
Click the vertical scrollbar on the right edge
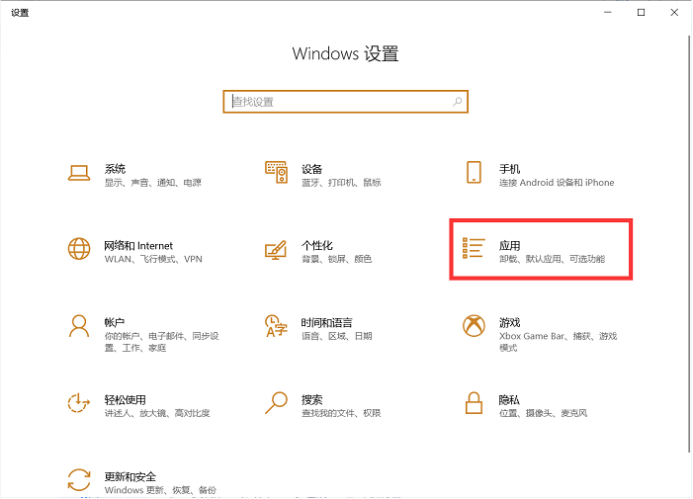[x=689, y=243]
